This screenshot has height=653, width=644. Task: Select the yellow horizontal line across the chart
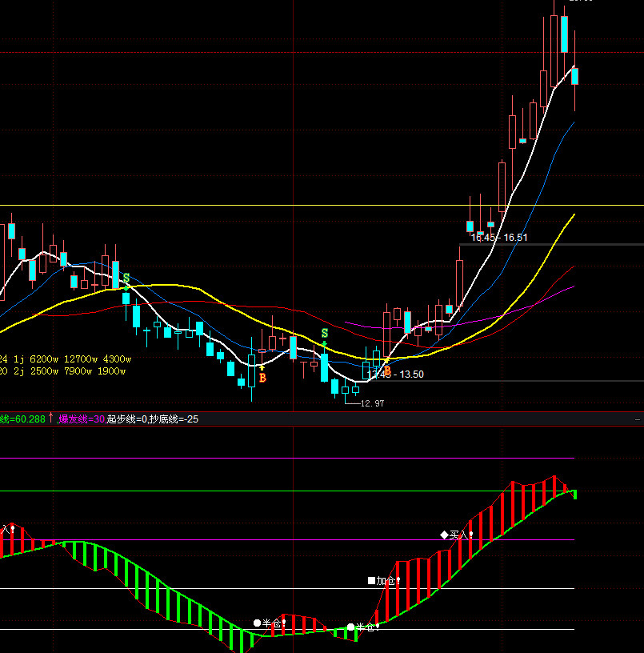[x=322, y=206]
